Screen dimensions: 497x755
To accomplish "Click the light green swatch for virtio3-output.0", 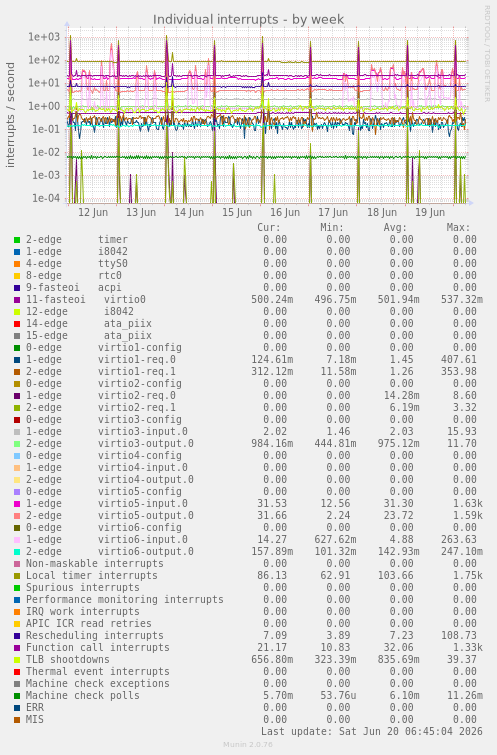I will [17, 444].
